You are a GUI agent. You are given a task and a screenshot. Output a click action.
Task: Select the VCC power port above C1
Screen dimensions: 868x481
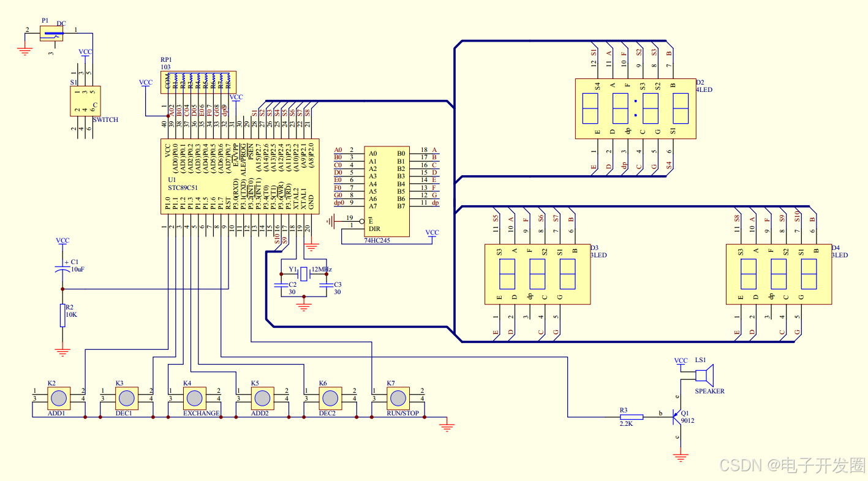coord(62,242)
